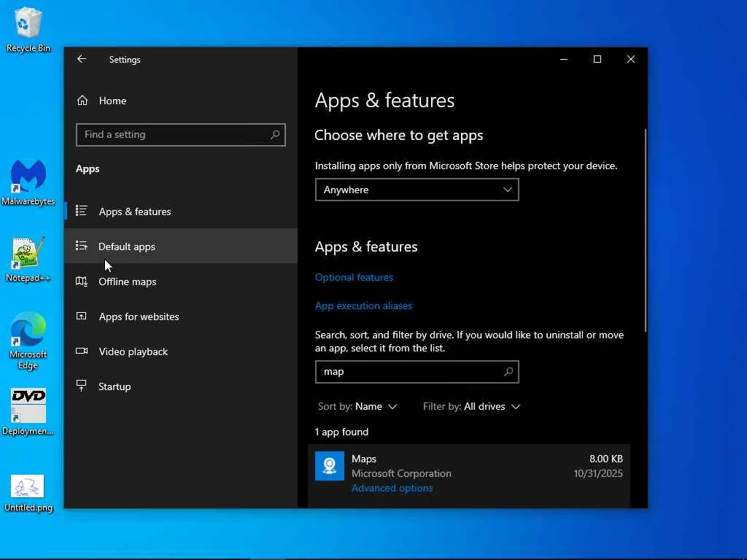The image size is (747, 560).
Task: Click the Startup sidebar icon
Action: click(x=82, y=386)
